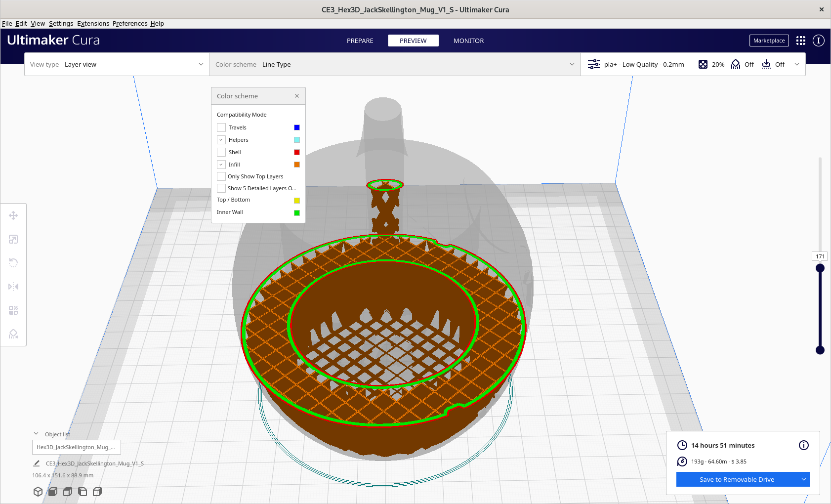831x504 pixels.
Task: Switch to front view camera icon
Action: (53, 492)
